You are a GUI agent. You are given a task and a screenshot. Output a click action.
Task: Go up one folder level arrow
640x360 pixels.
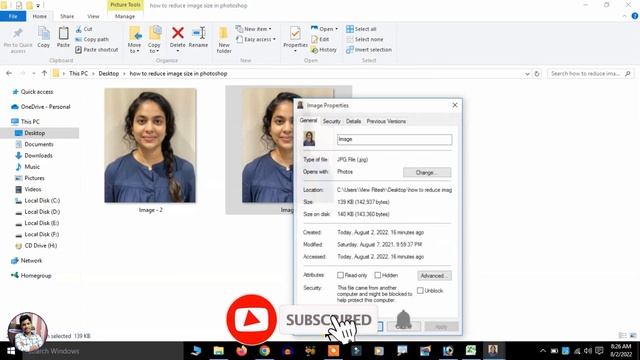pos(44,73)
